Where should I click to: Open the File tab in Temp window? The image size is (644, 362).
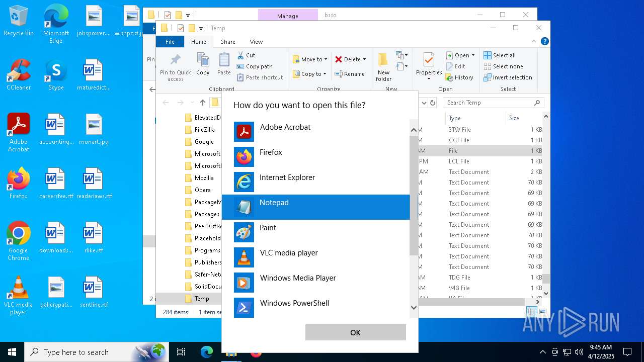point(170,42)
